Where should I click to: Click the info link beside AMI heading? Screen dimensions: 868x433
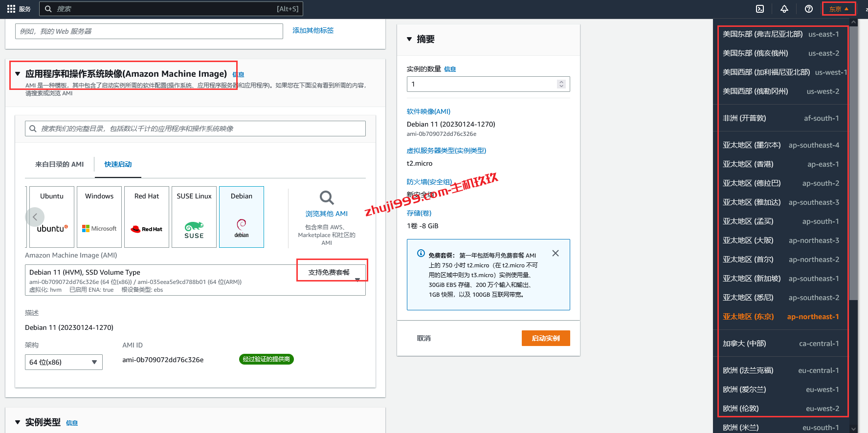(238, 74)
